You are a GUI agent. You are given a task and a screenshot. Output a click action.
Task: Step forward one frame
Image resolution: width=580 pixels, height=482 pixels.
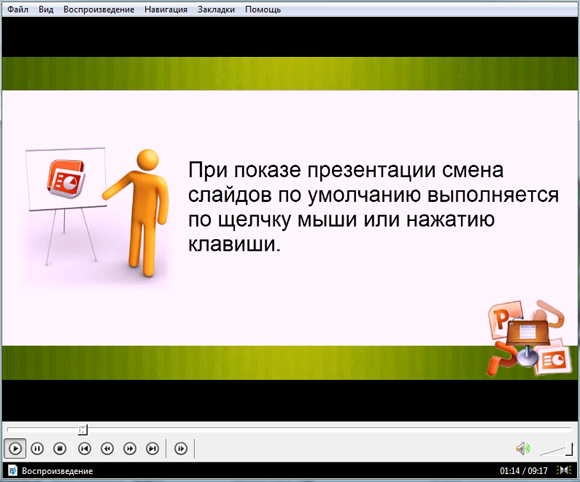click(181, 449)
